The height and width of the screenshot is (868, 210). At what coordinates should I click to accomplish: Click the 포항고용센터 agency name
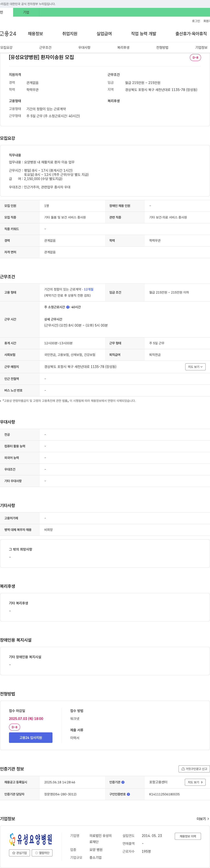(x=158, y=782)
